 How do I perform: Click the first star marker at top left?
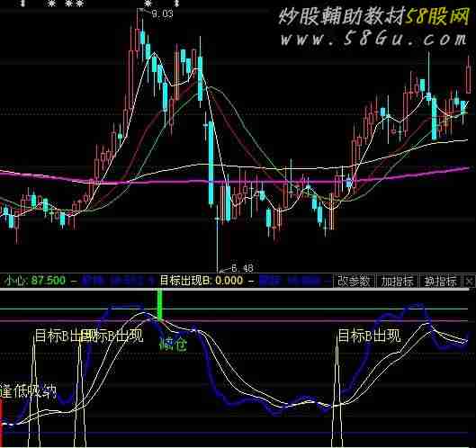[x=51, y=4]
